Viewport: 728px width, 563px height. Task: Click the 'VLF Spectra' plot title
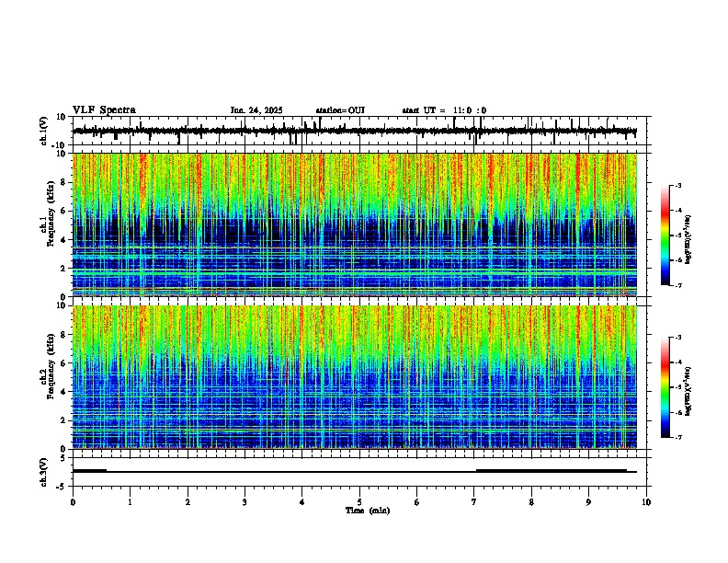click(104, 110)
